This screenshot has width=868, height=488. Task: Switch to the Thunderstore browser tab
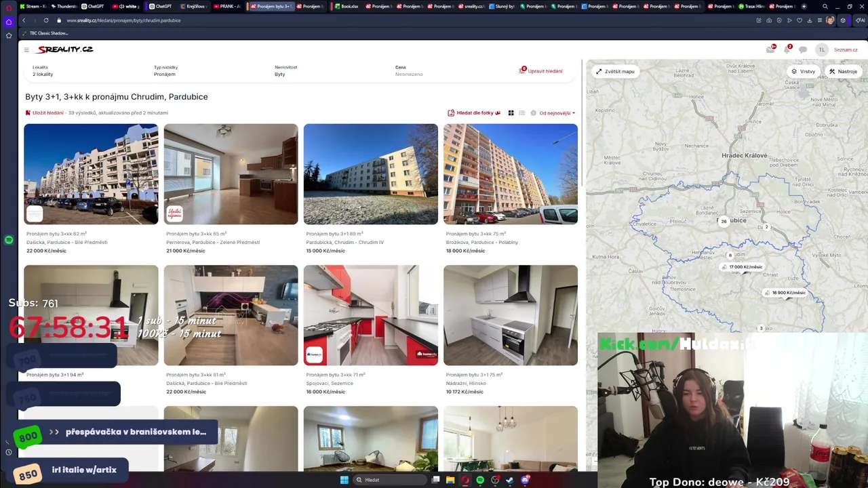coord(64,6)
